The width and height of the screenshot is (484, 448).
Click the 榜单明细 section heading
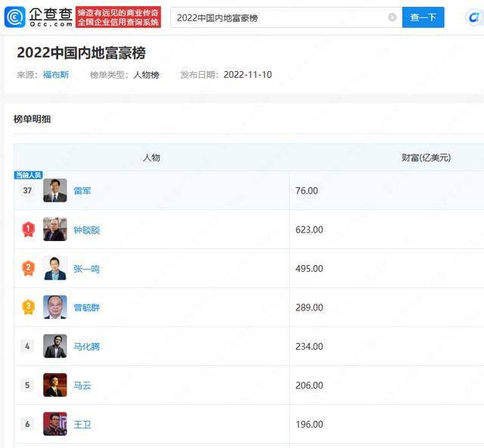point(32,119)
